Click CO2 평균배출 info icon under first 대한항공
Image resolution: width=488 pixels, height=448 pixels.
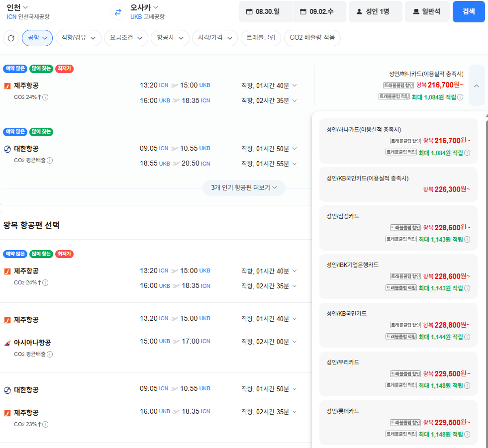50,160
